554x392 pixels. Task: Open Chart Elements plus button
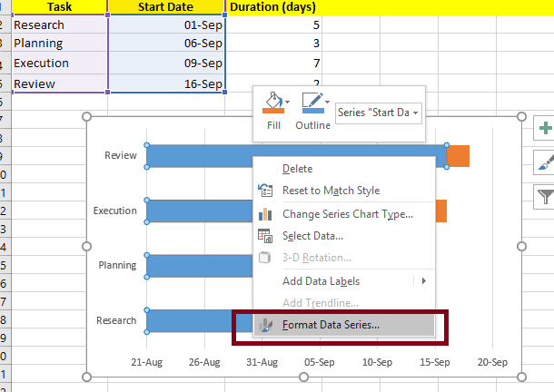545,128
